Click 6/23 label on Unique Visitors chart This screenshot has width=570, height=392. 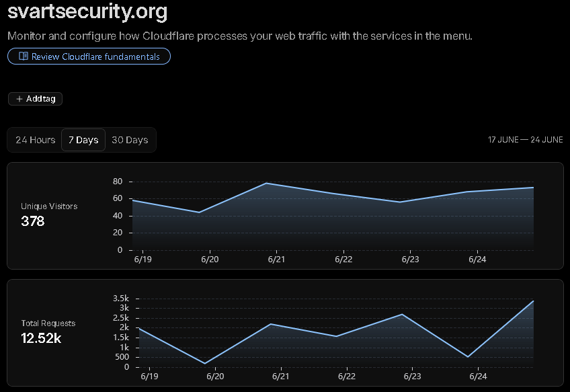pos(410,260)
